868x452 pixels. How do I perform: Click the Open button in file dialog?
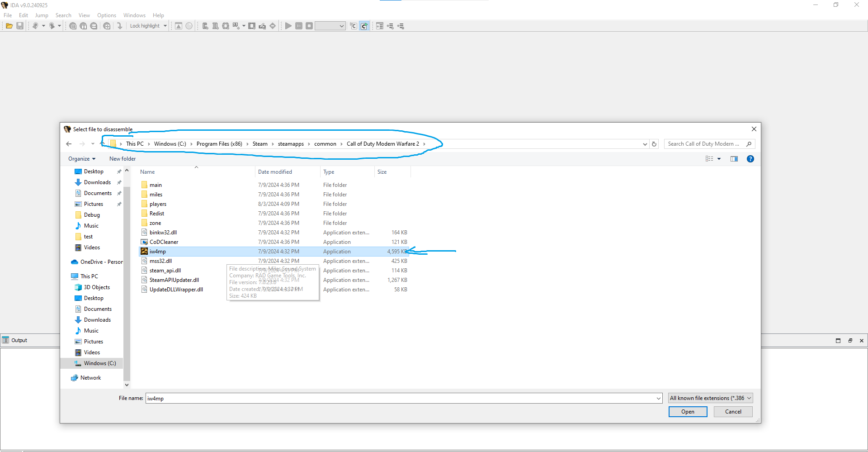(x=688, y=411)
